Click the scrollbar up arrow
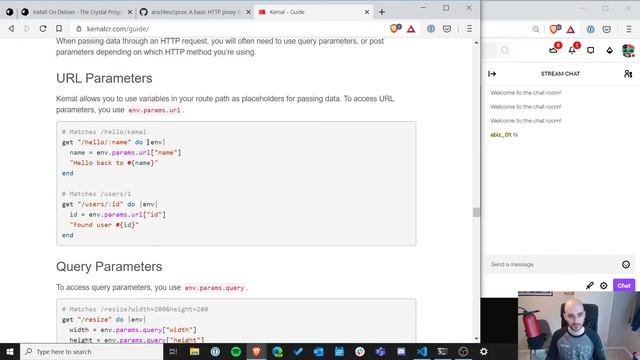The image size is (640, 360). click(476, 42)
